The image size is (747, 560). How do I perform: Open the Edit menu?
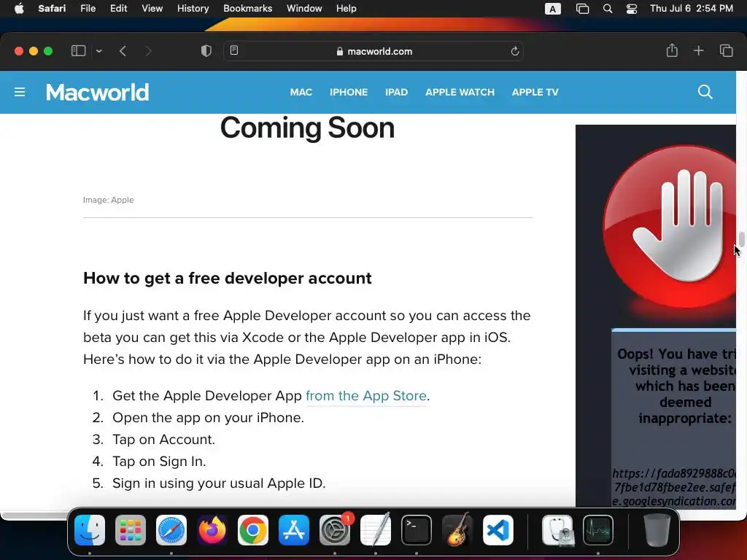[x=119, y=9]
